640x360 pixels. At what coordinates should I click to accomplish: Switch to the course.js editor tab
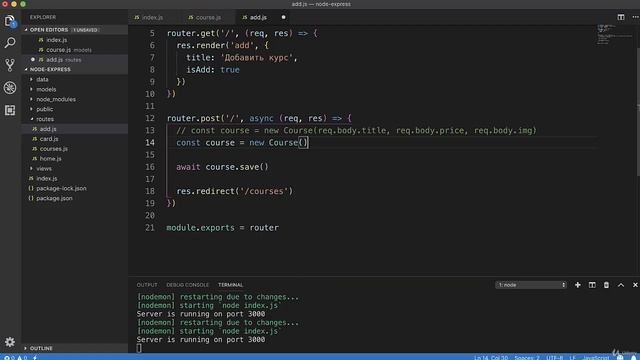(208, 17)
